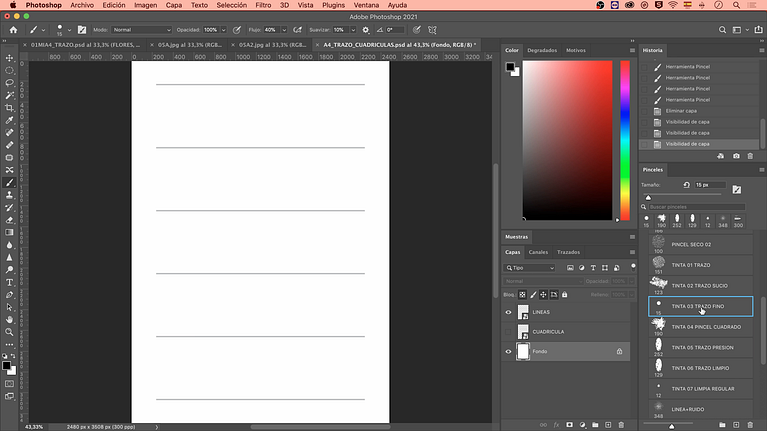767x431 pixels.
Task: Open smoothing options gear icon
Action: [365, 30]
